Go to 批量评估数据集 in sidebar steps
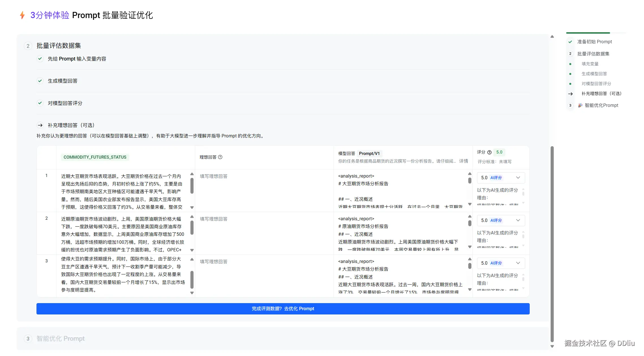 tap(593, 54)
